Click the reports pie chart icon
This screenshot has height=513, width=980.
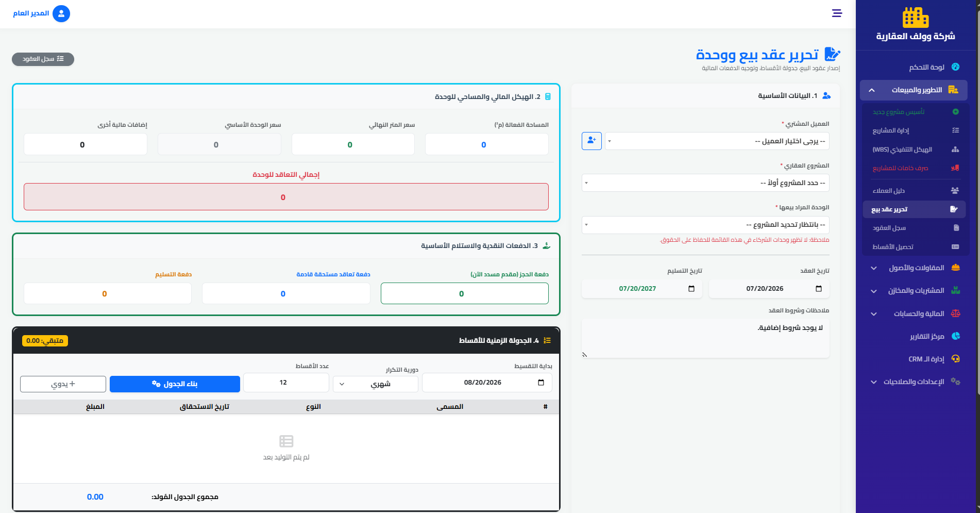coord(956,336)
